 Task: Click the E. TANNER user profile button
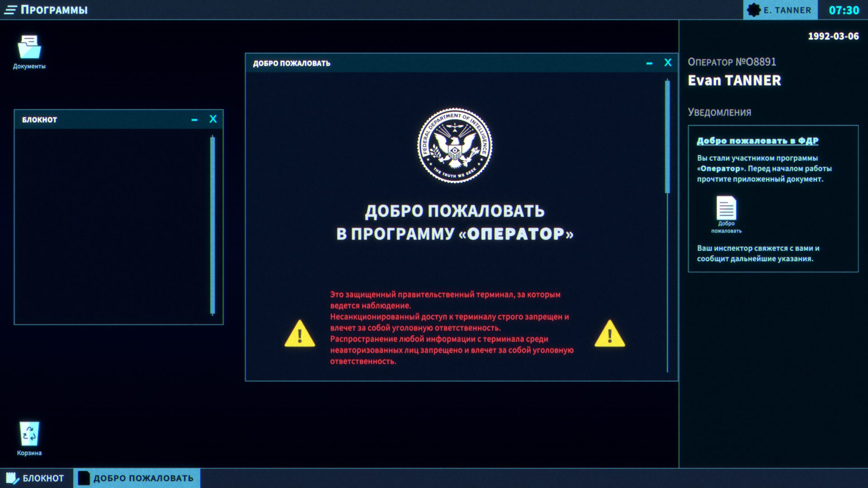pyautogui.click(x=780, y=10)
